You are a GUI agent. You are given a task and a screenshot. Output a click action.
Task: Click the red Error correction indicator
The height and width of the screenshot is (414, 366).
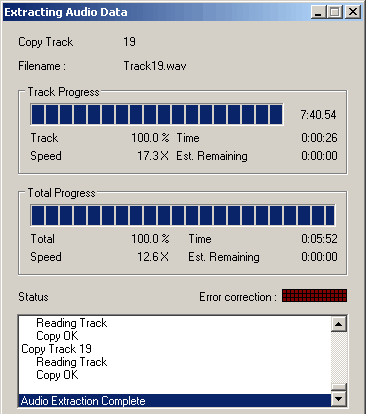pyautogui.click(x=314, y=296)
